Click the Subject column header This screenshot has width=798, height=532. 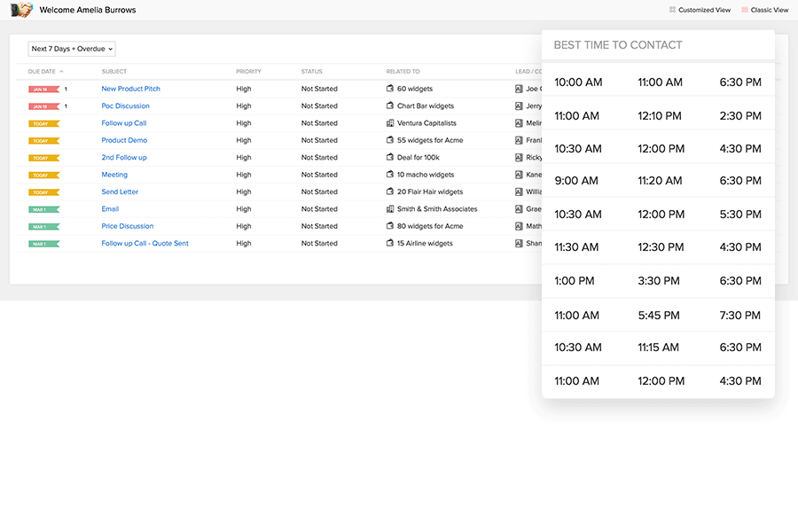pos(114,71)
